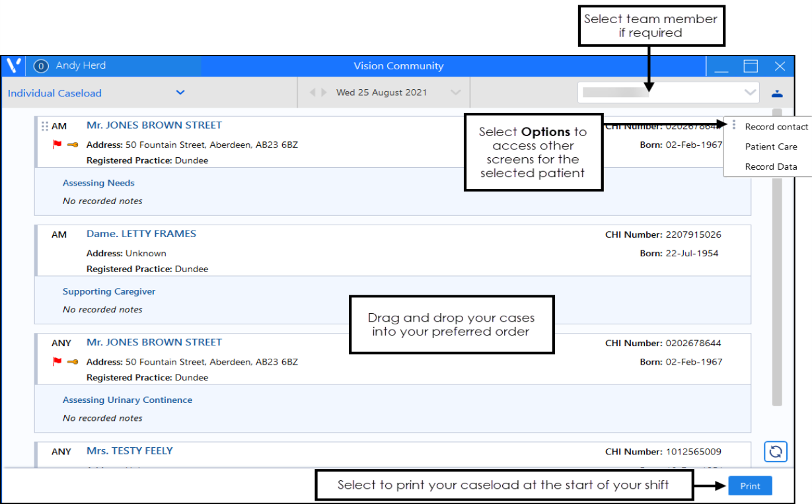Click the Wed 25 August 2021 date
The height and width of the screenshot is (504, 812).
tap(381, 92)
